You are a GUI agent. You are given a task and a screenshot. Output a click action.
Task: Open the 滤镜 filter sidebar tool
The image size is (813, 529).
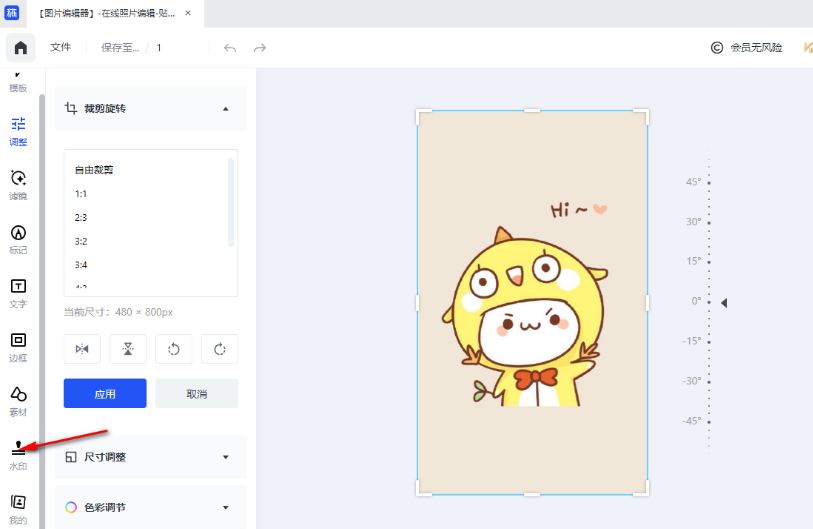point(18,185)
